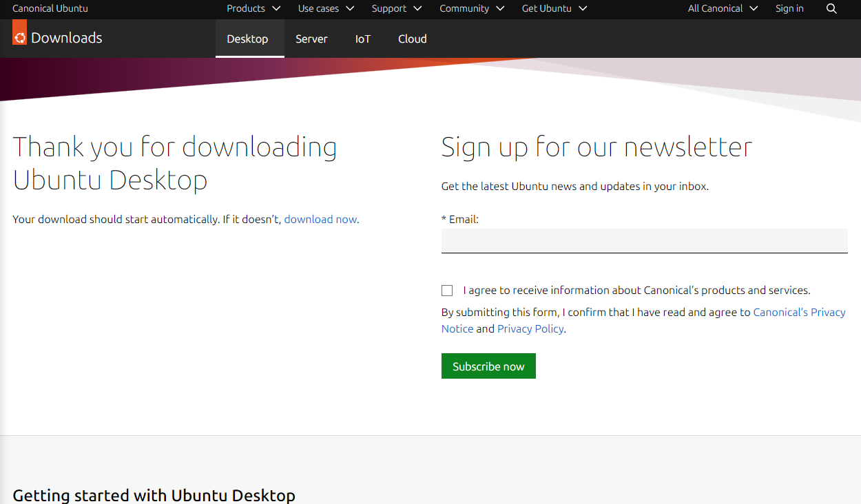Image resolution: width=861 pixels, height=504 pixels.
Task: Expand the Use cases dropdown menu
Action: coord(326,9)
